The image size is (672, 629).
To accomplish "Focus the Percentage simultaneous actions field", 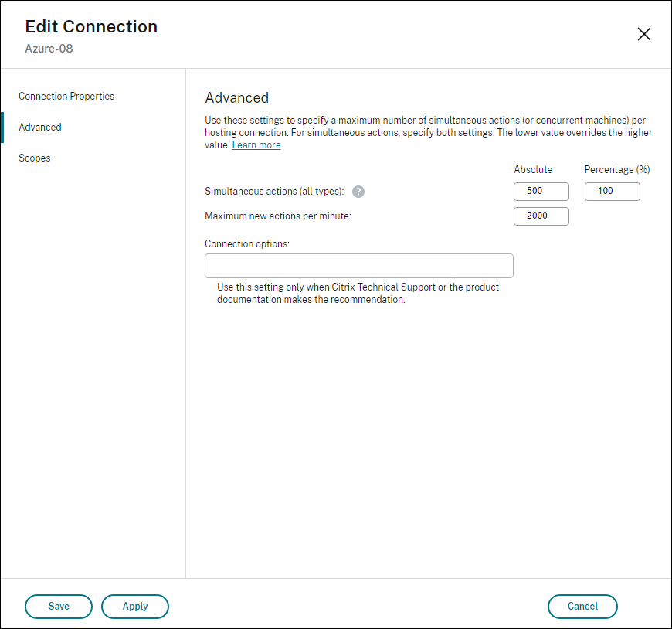I will pyautogui.click(x=612, y=191).
